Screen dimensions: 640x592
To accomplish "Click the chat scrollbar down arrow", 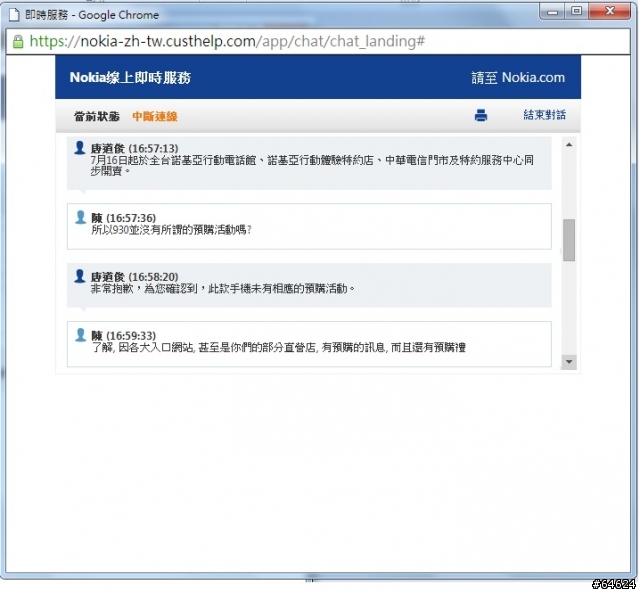I will [569, 361].
